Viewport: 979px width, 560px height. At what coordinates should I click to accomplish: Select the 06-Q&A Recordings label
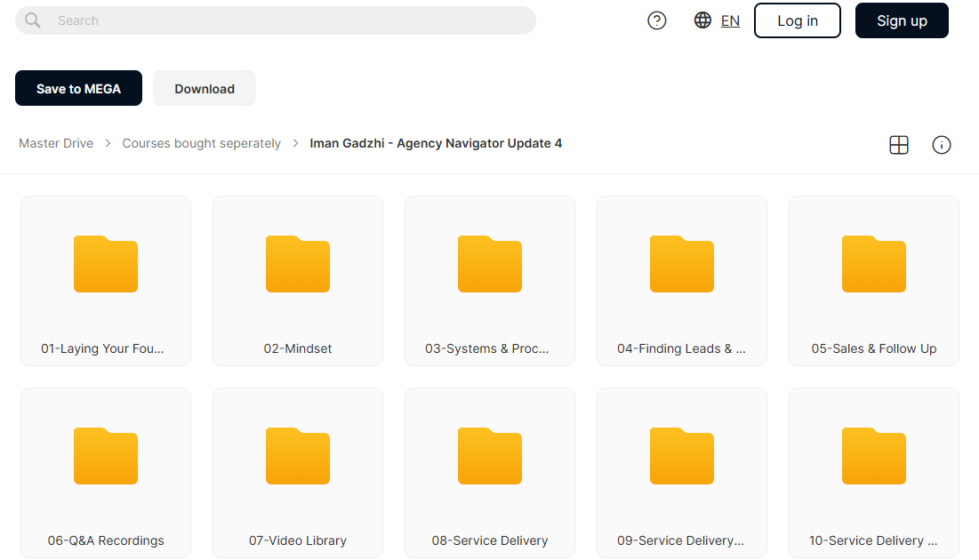point(106,540)
